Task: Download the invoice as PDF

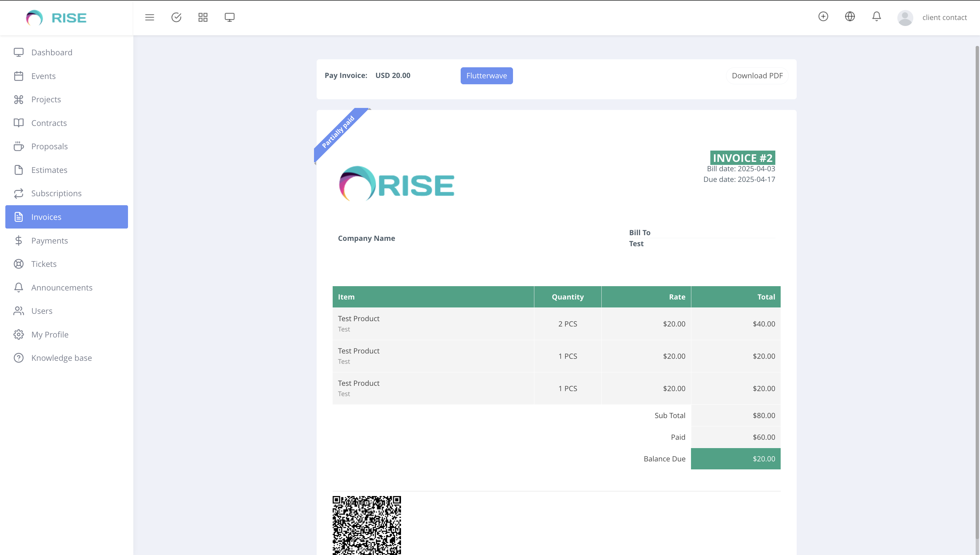Action: (757, 76)
